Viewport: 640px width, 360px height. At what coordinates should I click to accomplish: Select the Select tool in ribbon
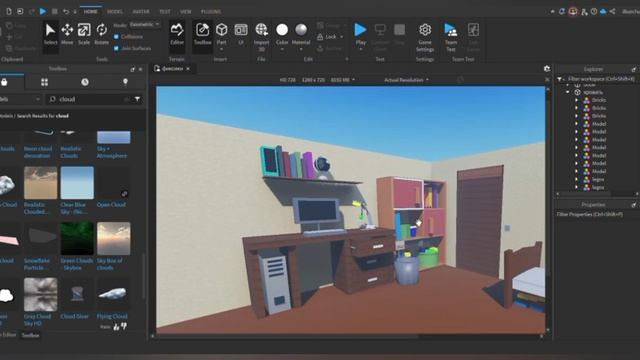51,34
